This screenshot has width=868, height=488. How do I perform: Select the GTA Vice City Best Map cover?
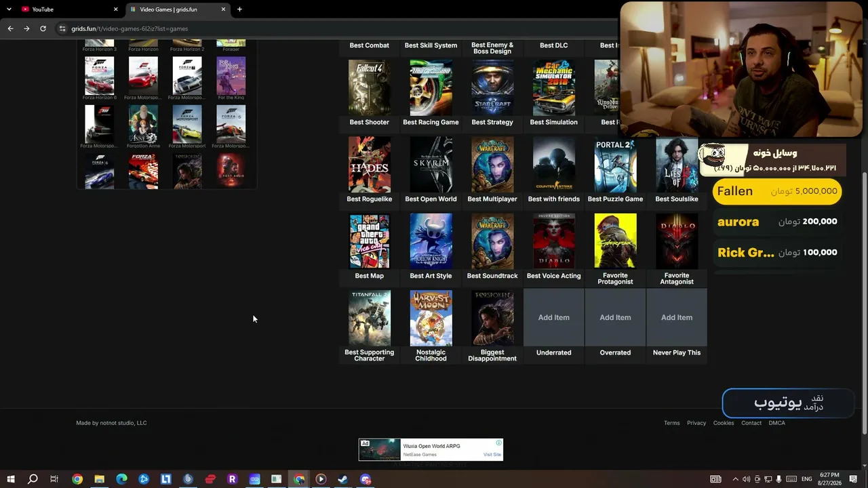click(370, 241)
